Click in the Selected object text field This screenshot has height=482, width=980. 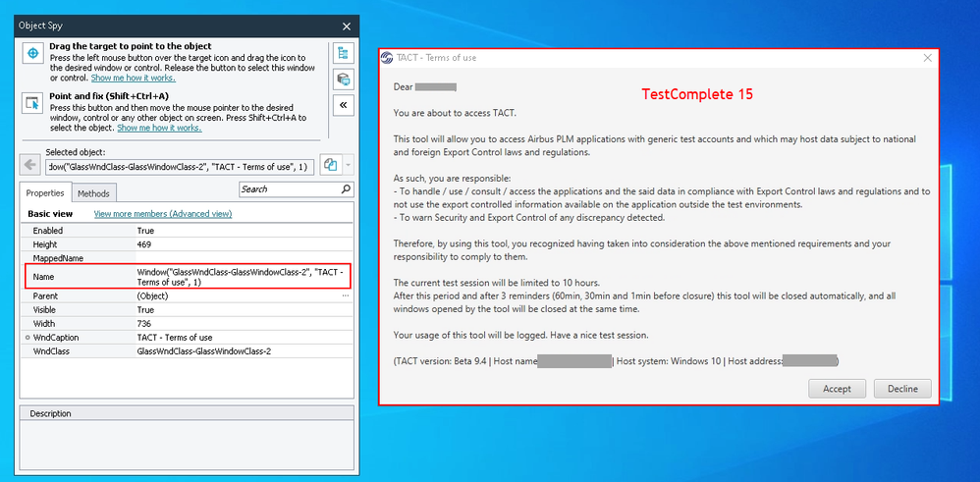[180, 166]
